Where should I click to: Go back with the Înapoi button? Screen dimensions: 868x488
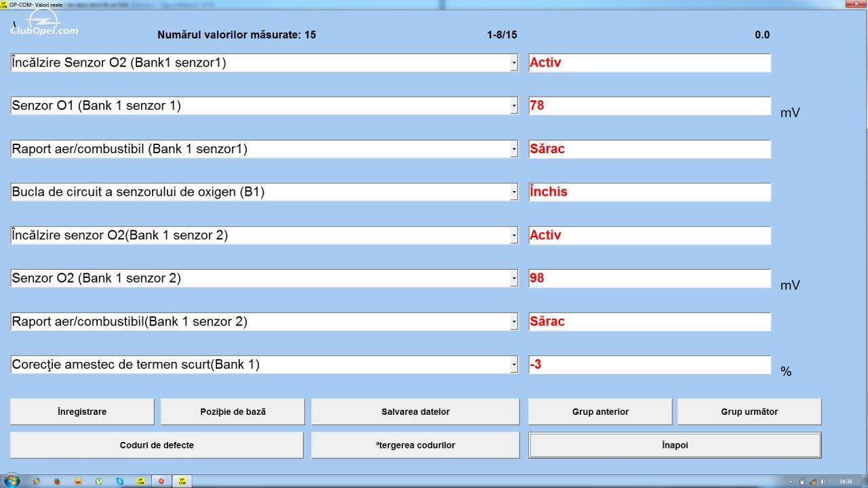click(x=675, y=445)
